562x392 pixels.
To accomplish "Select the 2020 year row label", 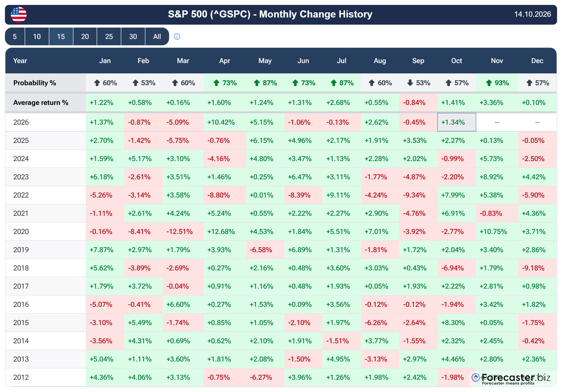I will (x=21, y=231).
